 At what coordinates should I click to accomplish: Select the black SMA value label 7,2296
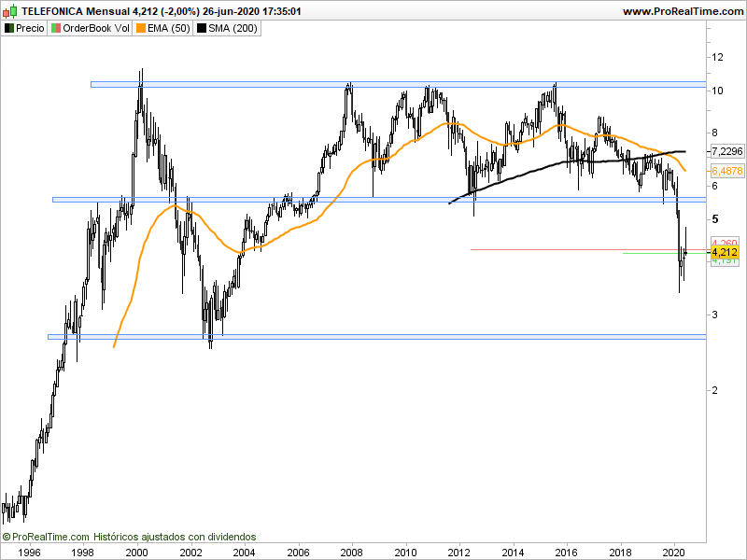[727, 151]
